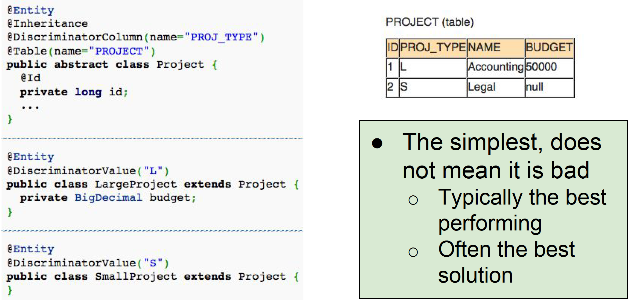Image resolution: width=644 pixels, height=303 pixels.
Task: Click the "PROJECT" string in @Table annotation
Action: [119, 51]
